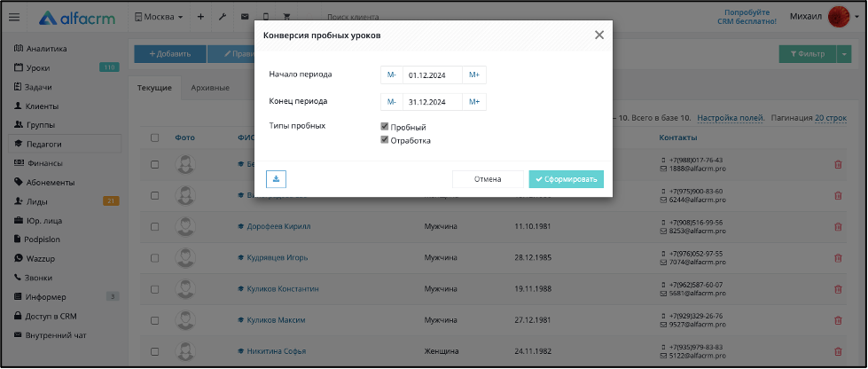Click the Сформировать button
Image resolution: width=868 pixels, height=369 pixels.
tap(566, 179)
